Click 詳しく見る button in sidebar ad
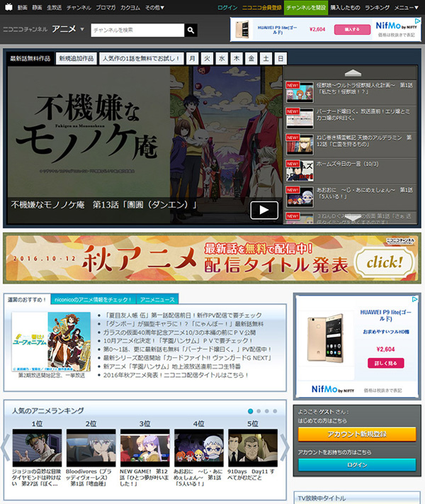This screenshot has height=504, width=425. (x=386, y=363)
